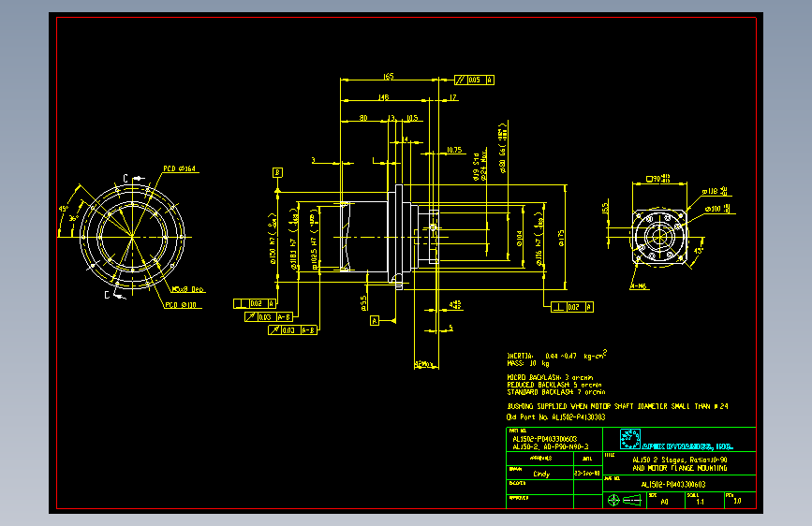Click the datum A box below main view

pyautogui.click(x=375, y=321)
